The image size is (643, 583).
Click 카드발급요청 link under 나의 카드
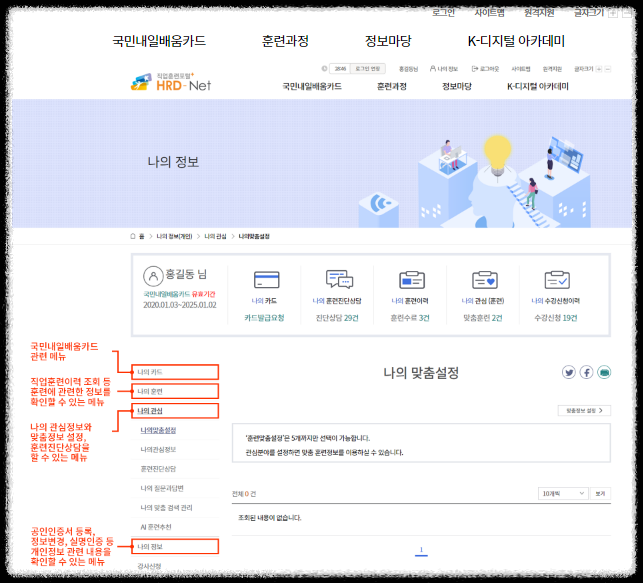click(264, 318)
